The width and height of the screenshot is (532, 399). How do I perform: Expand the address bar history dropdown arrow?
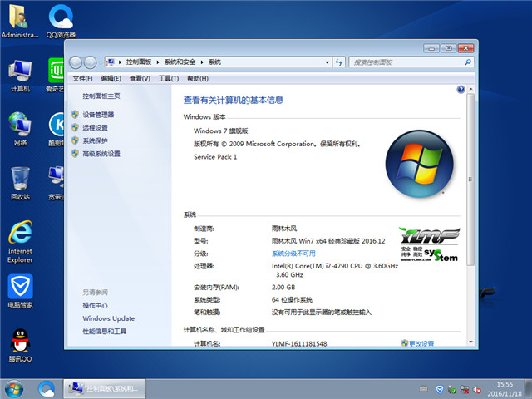pos(327,62)
